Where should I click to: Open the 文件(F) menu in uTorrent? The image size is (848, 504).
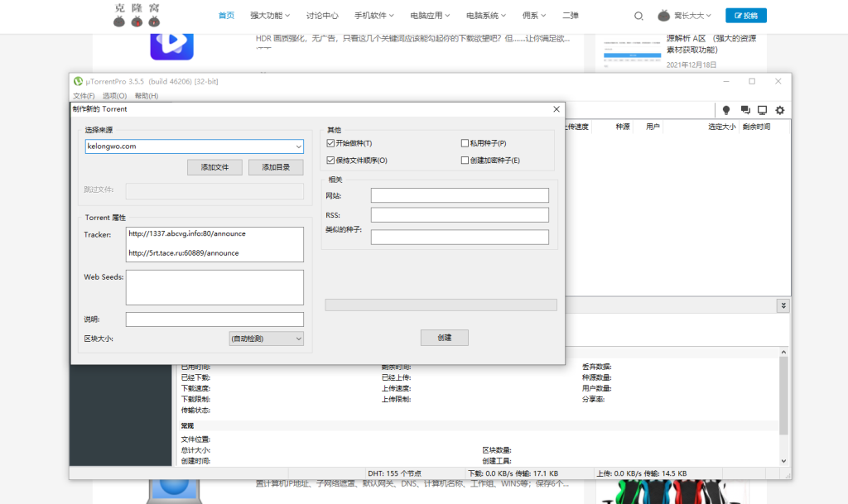click(x=84, y=96)
